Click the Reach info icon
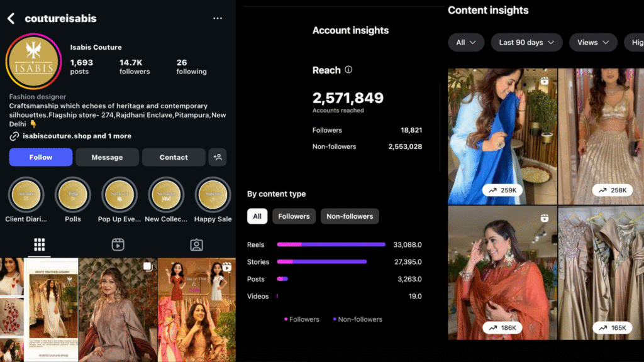Screen dimensions: 644x362 pos(348,70)
